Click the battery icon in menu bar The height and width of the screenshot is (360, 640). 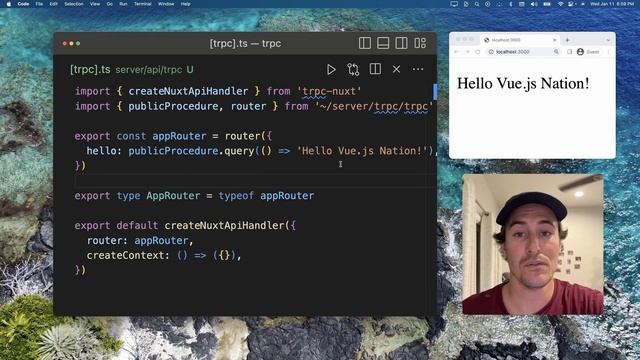pyautogui.click(x=547, y=4)
